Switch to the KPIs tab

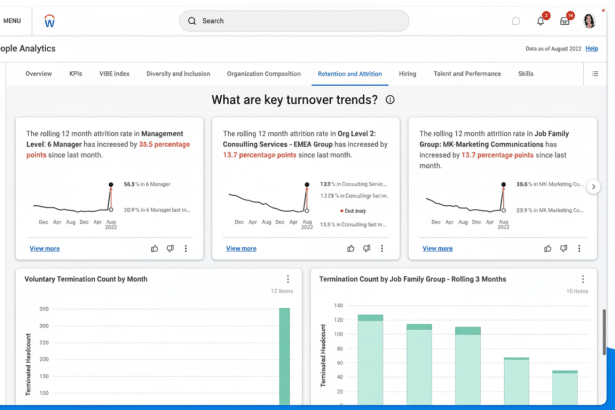pos(76,74)
